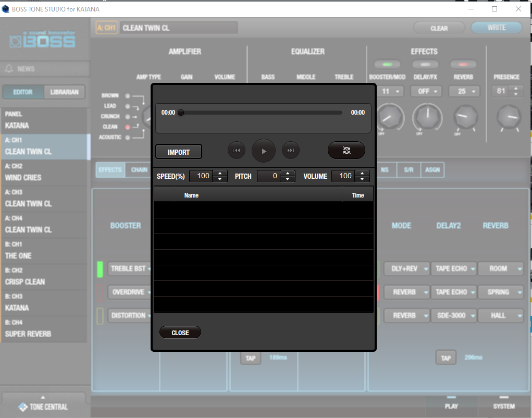Expand the SDE-3000 delay dropdown
This screenshot has width=532, height=418.
click(x=452, y=315)
